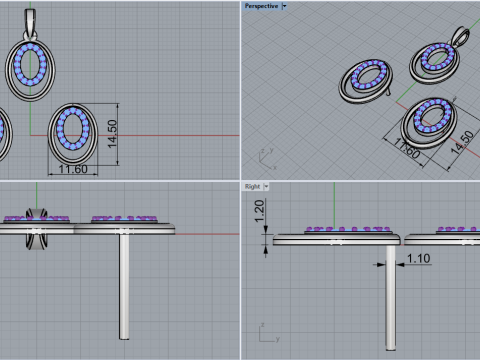Image resolution: width=480 pixels, height=360 pixels.
Task: Select the pendant bail loop in top-left viewport
Action: pos(30,23)
